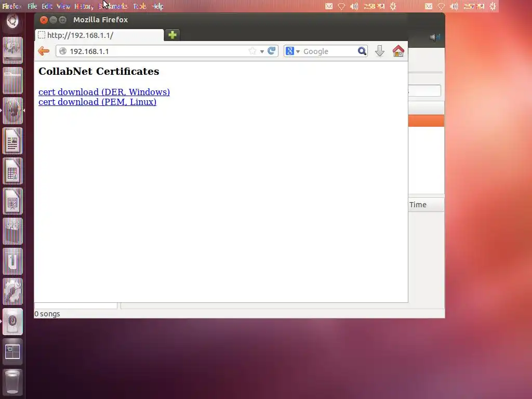The height and width of the screenshot is (399, 532).
Task: Open the Tools menu
Action: [x=139, y=6]
